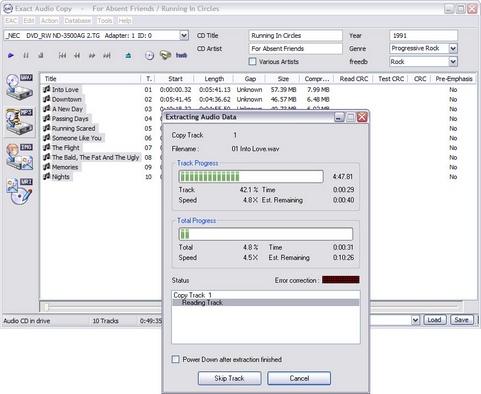Viewport: 481px width, 394px height.
Task: Open the Database menu
Action: 78,21
